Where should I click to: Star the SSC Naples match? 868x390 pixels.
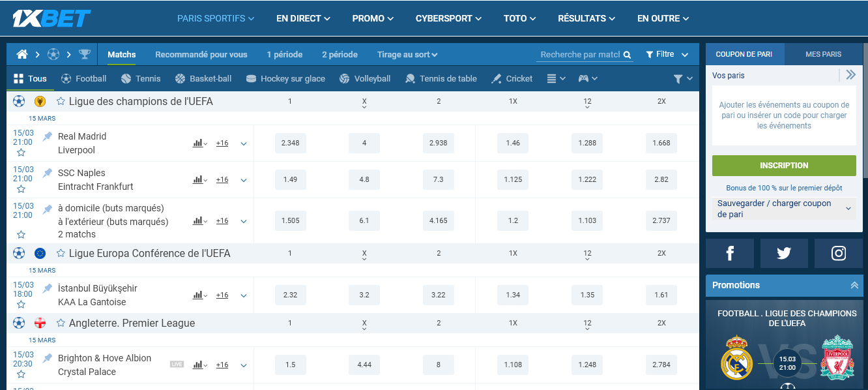click(21, 189)
